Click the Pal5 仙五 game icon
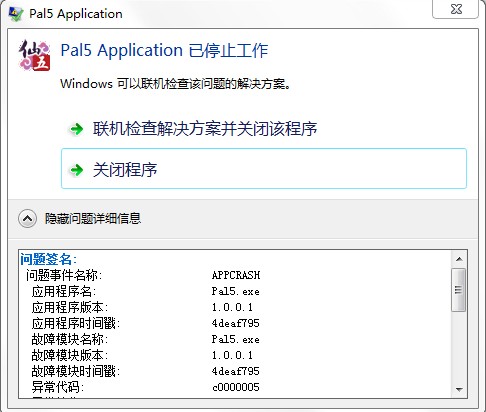 click(x=34, y=55)
